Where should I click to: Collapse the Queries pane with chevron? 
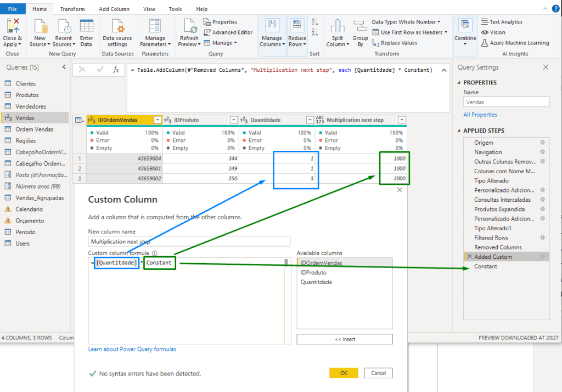pos(64,67)
